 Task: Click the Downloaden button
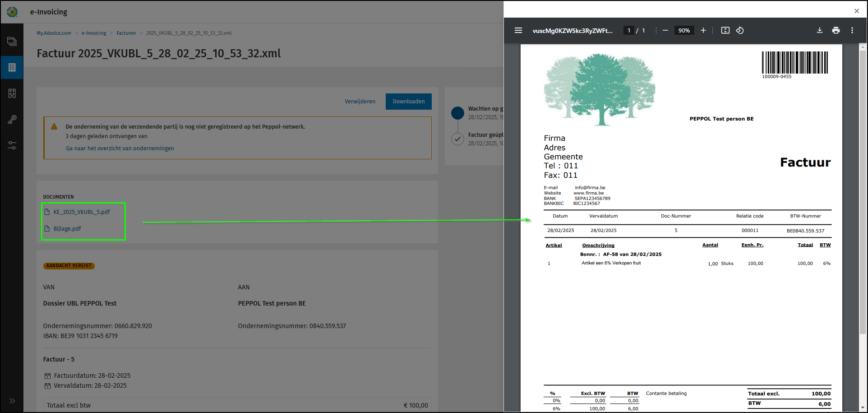(x=408, y=102)
